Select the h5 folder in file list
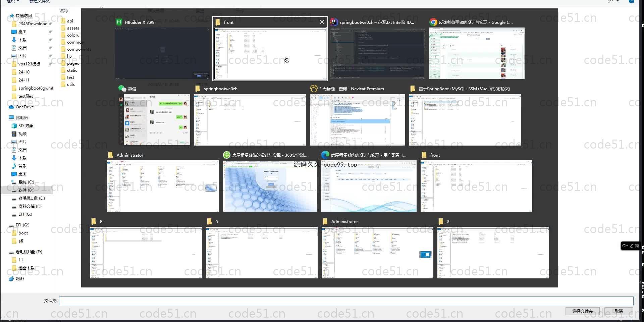The width and height of the screenshot is (644, 322). click(69, 56)
